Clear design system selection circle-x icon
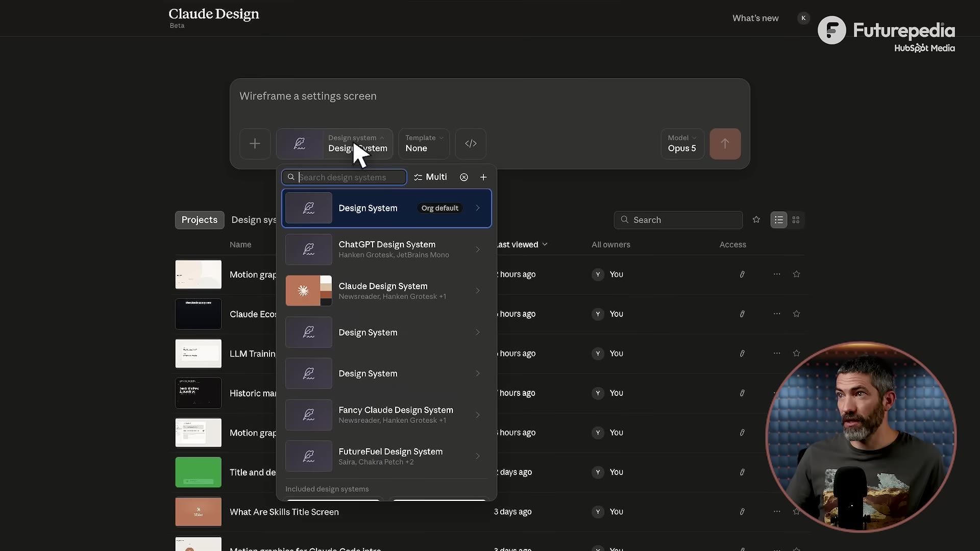The image size is (980, 551). coord(463,177)
